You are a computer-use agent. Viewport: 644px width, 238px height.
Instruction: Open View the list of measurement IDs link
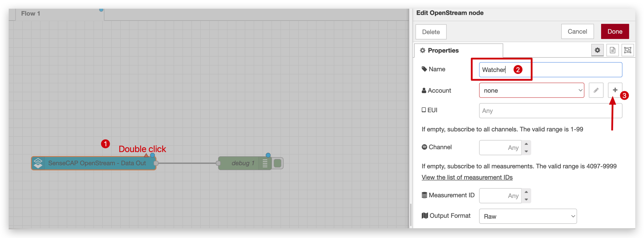point(467,177)
